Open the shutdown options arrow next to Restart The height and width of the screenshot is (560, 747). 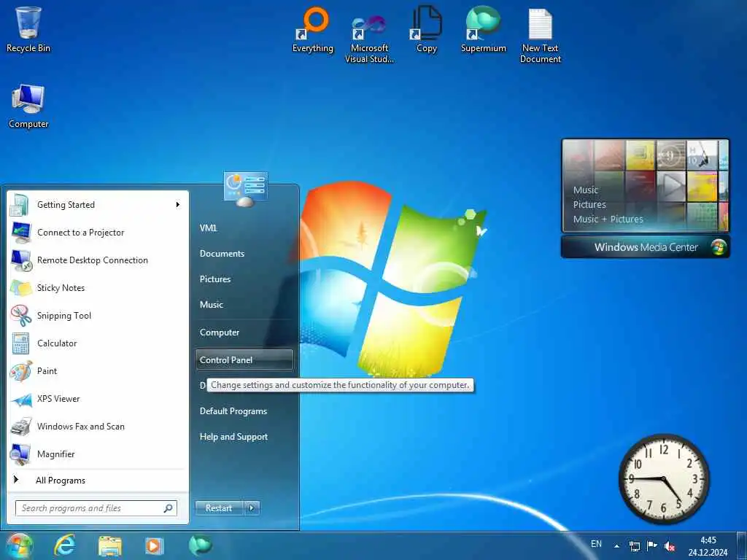click(x=252, y=508)
